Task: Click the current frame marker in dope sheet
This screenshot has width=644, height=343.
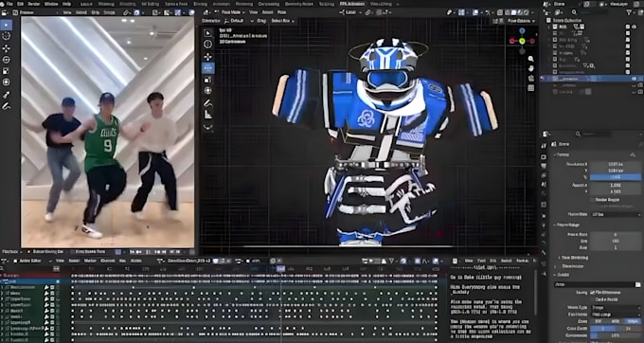Action: point(280,269)
